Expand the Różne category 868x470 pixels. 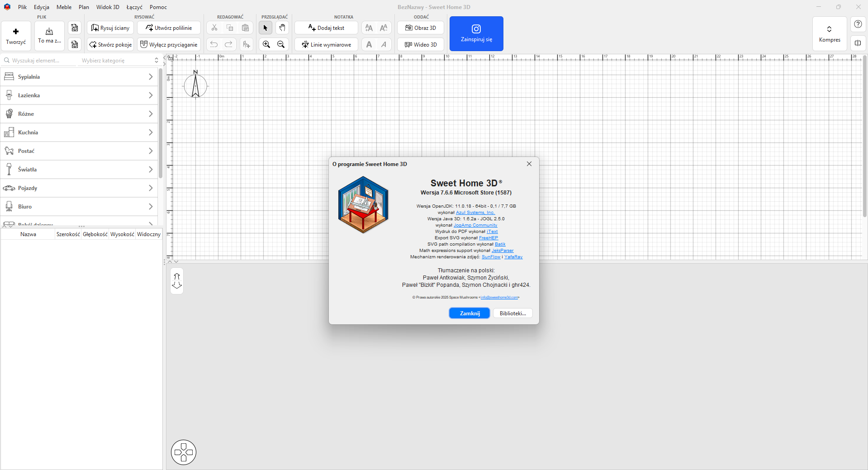click(79, 114)
